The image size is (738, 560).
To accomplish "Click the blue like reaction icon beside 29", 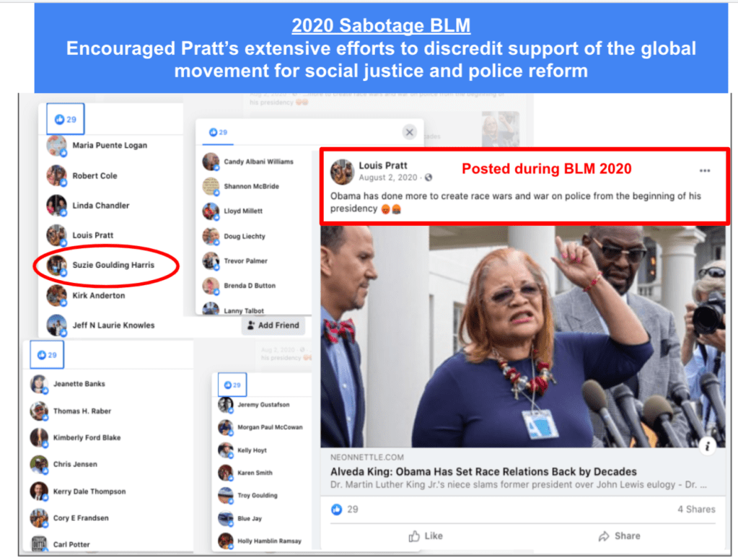I will (336, 509).
